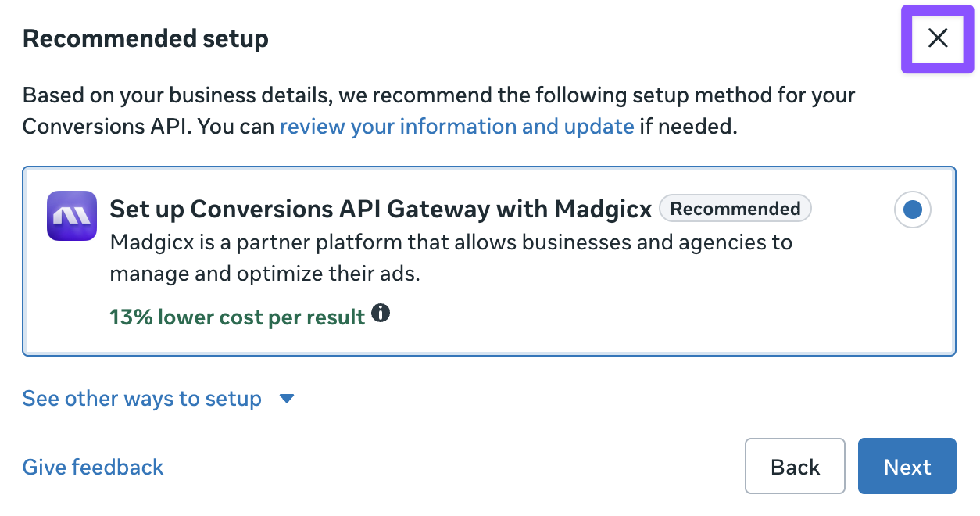Image resolution: width=980 pixels, height=516 pixels.
Task: Open info icon beside lower cost claim
Action: tap(381, 314)
